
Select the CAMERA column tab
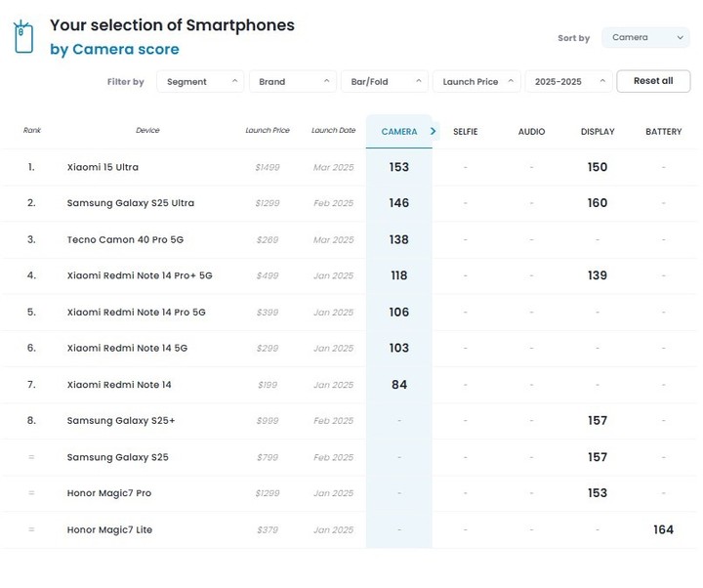coord(399,132)
